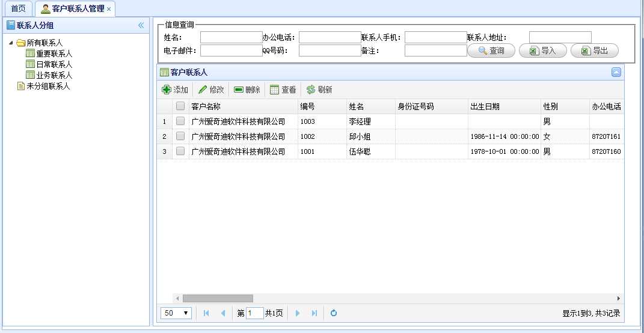The width and height of the screenshot is (644, 333).
Task: Focus the 姓名 input field
Action: pos(232,37)
